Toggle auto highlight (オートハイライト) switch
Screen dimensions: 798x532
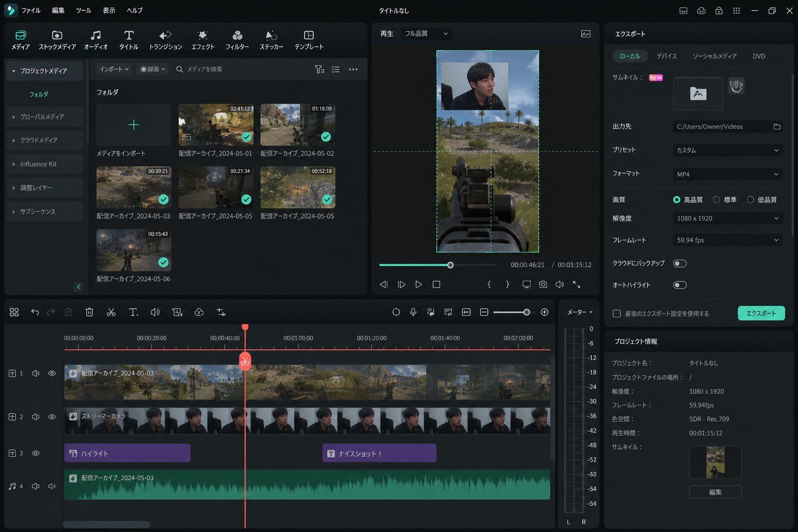(680, 285)
